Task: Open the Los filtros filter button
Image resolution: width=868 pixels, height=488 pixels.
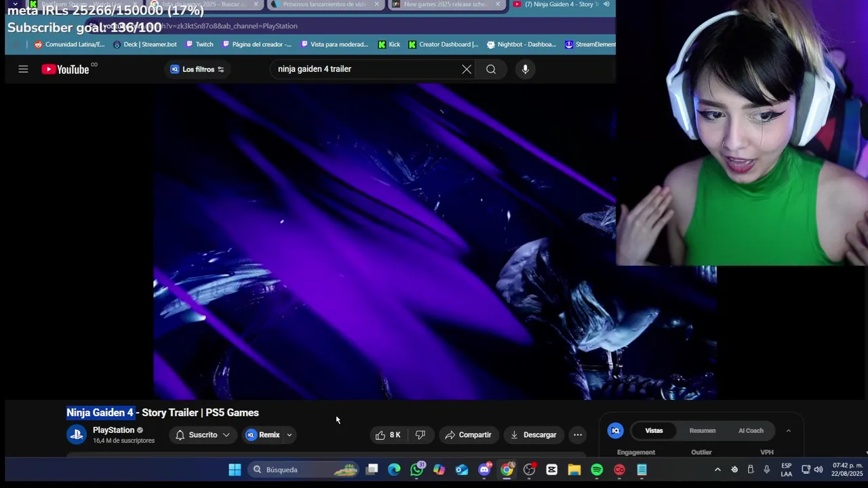Action: 197,69
